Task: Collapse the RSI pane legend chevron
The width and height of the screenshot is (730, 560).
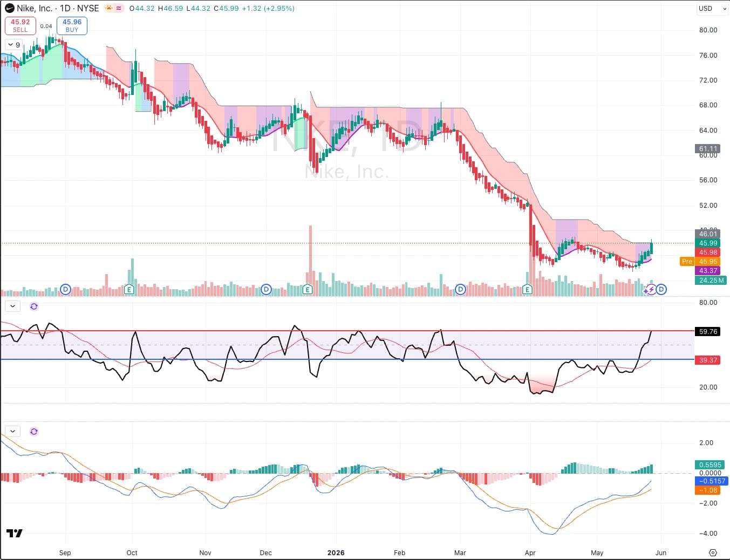Action: [x=12, y=306]
